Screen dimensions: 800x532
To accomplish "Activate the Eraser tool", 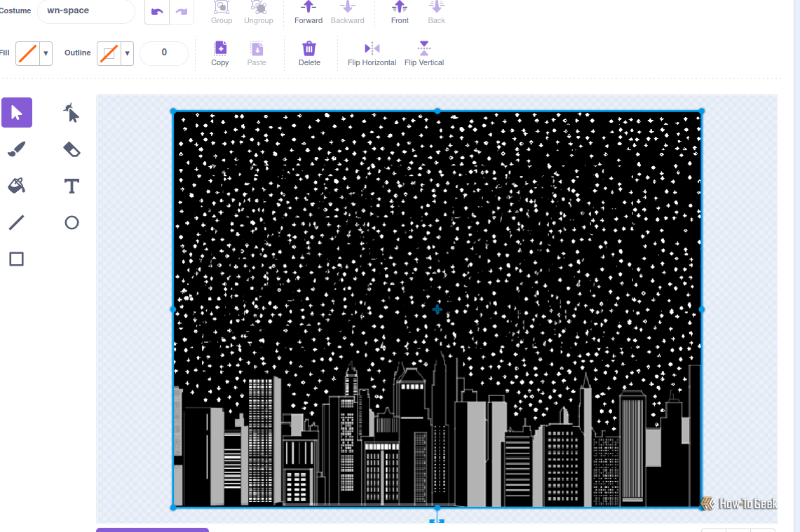I will click(72, 149).
